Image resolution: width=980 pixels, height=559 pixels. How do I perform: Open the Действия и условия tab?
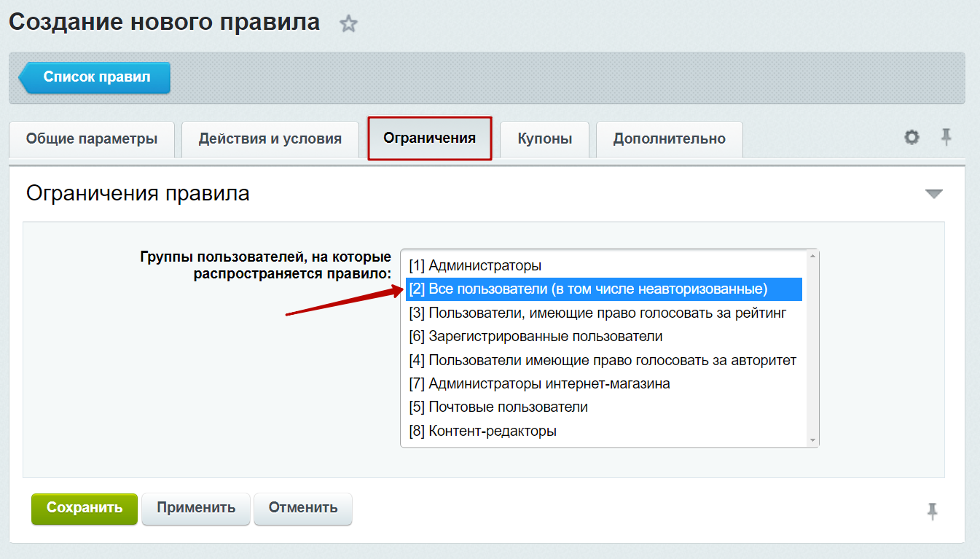click(x=270, y=139)
